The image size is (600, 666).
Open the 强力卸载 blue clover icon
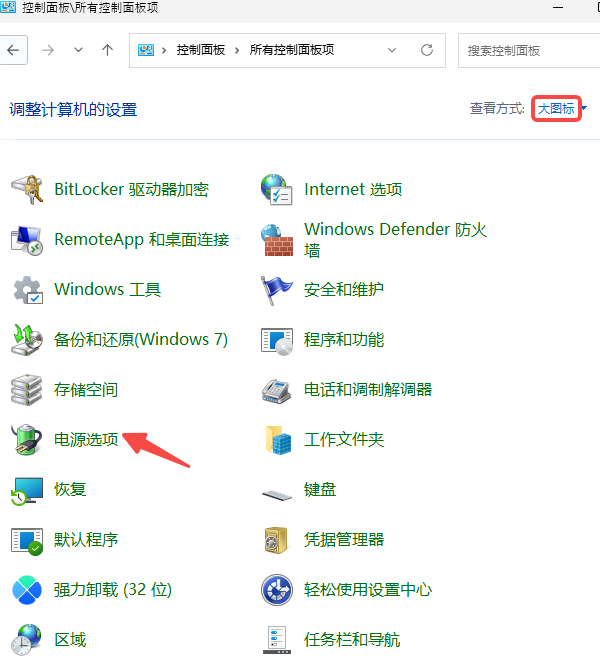click(27, 590)
